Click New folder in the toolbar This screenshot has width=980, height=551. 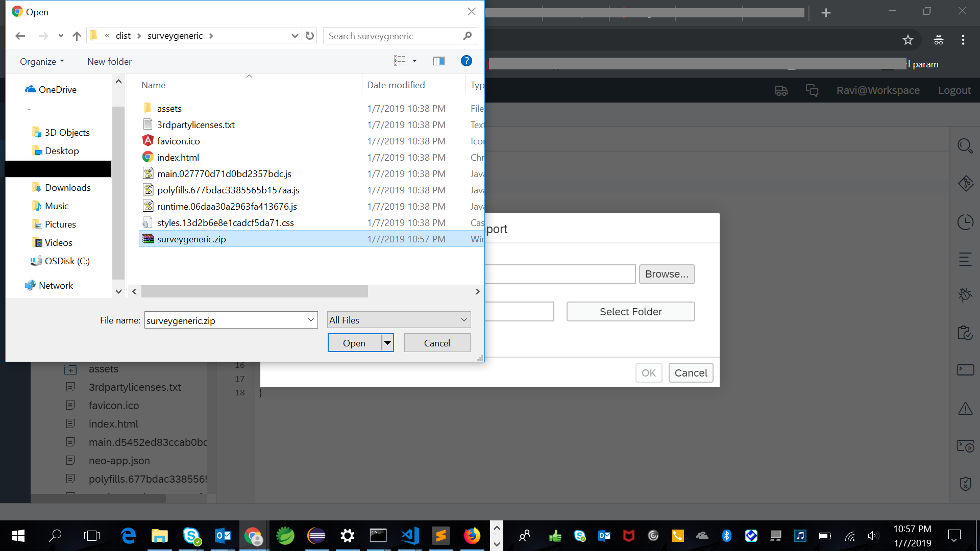point(109,61)
